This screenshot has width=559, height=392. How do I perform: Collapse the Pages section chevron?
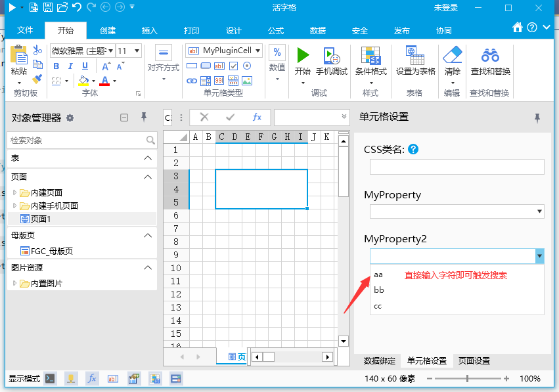148,177
